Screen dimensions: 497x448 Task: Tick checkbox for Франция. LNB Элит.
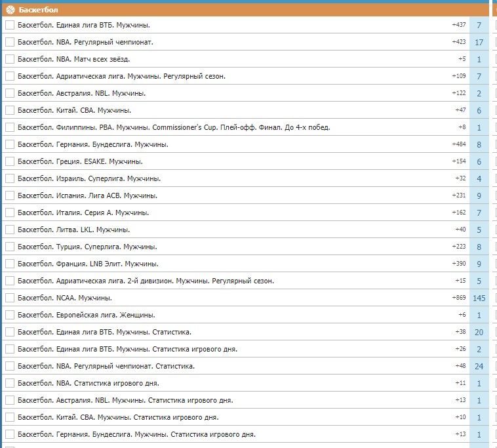[10, 264]
